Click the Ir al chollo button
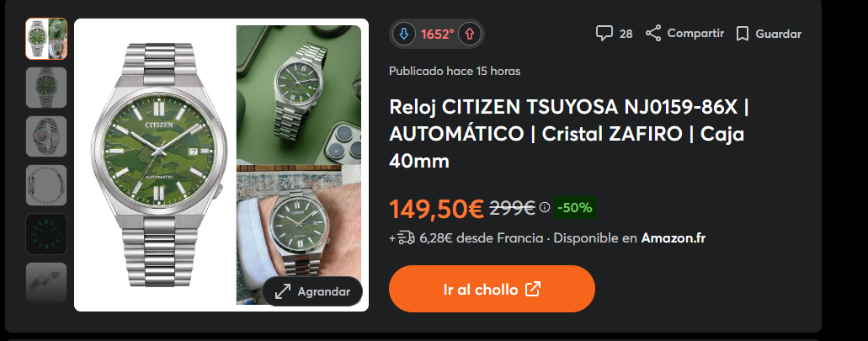This screenshot has width=868, height=341. pyautogui.click(x=492, y=289)
